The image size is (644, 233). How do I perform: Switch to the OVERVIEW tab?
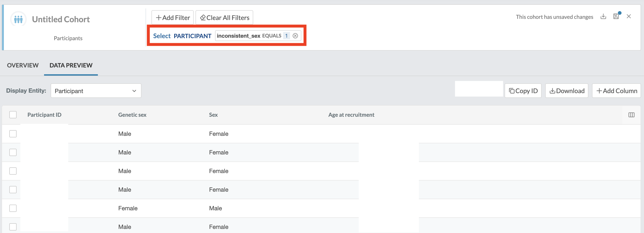[x=23, y=65]
